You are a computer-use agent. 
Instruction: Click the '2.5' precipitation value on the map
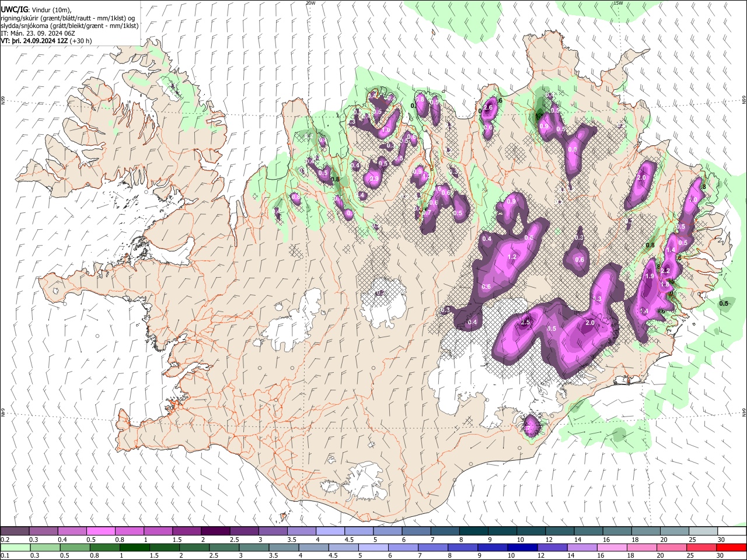click(525, 323)
